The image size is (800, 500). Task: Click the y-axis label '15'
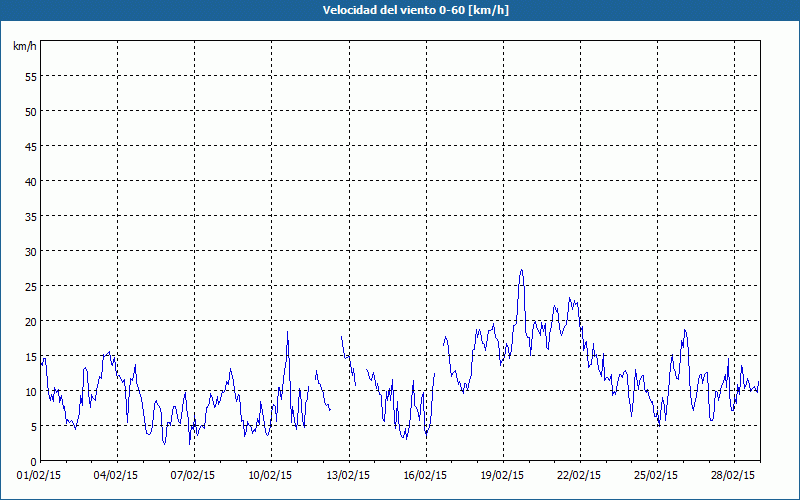tap(31, 356)
